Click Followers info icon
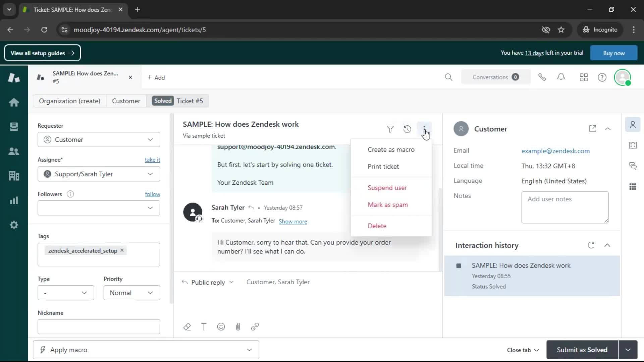Screen dimensions: 644x362 coord(70,194)
